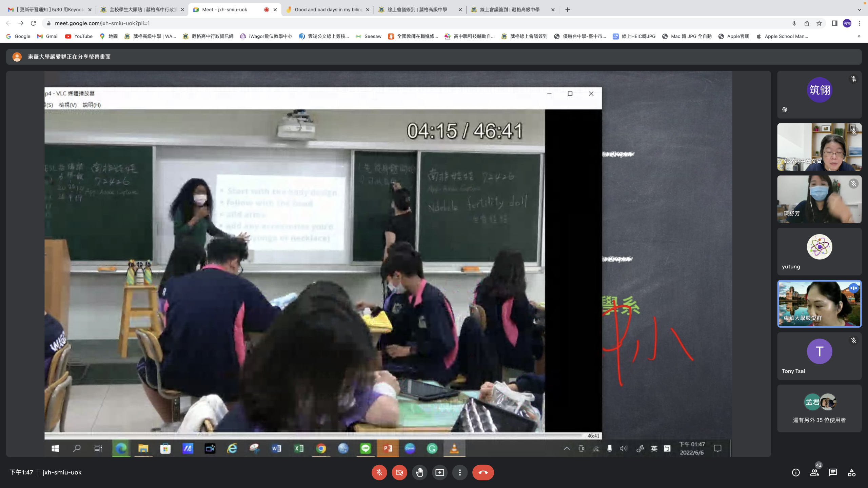The width and height of the screenshot is (868, 488).
Task: Open the chat panel
Action: [x=833, y=472]
